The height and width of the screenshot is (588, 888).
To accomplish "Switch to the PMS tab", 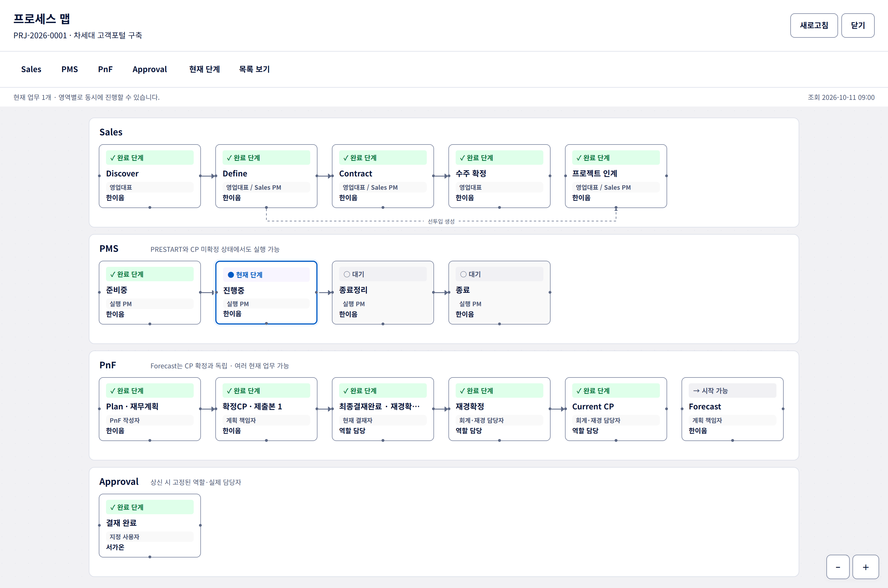I will point(70,69).
